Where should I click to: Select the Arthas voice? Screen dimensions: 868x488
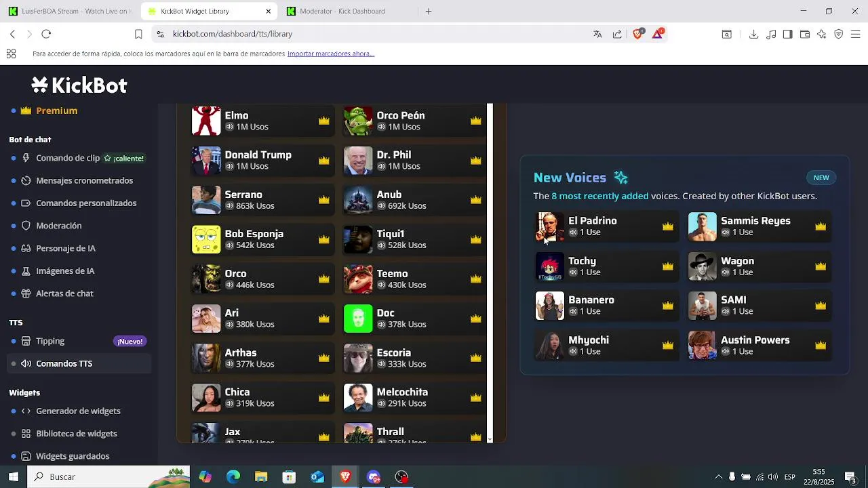262,358
